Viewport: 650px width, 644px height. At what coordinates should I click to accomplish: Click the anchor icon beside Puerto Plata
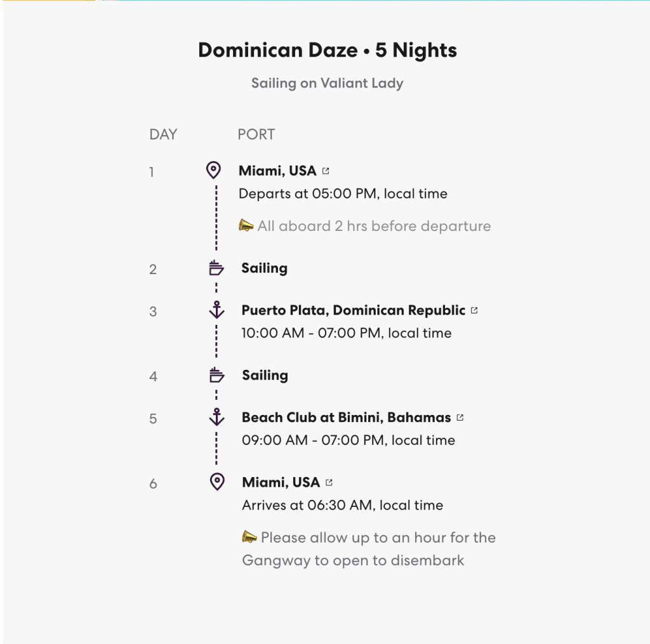tap(217, 310)
